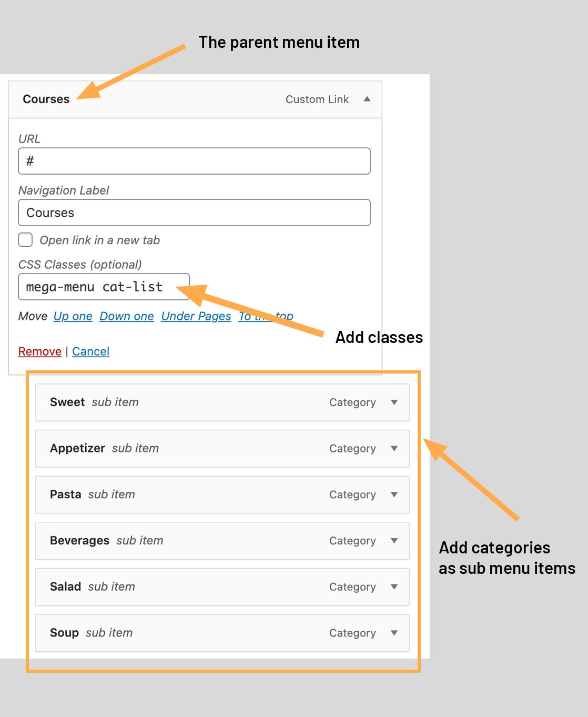Click the URL input field

click(194, 161)
